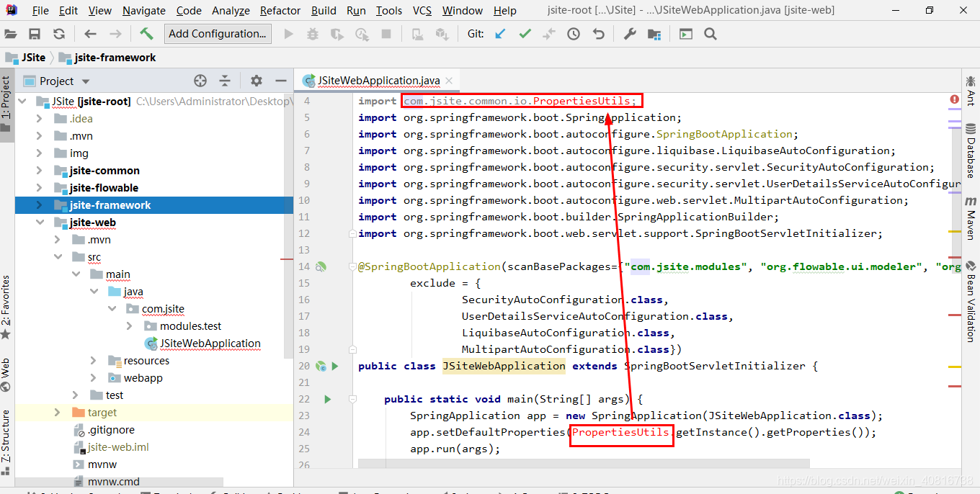This screenshot has width=980, height=494.
Task: Show Git history clock icon
Action: [x=574, y=34]
